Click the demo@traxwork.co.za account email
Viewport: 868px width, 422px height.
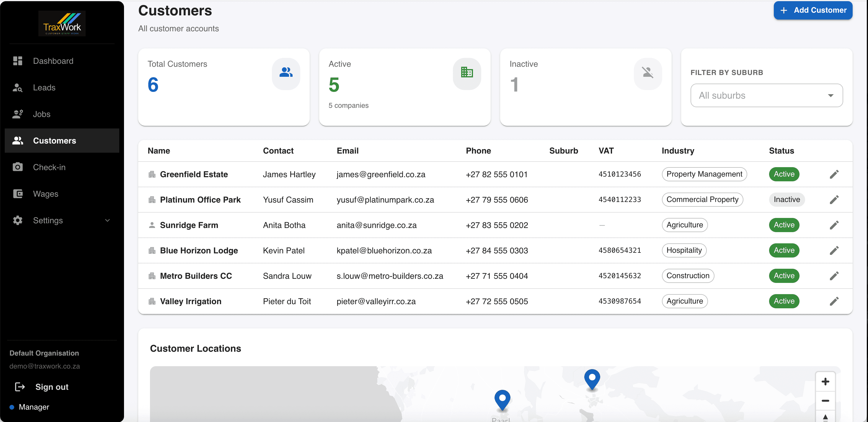(x=45, y=366)
